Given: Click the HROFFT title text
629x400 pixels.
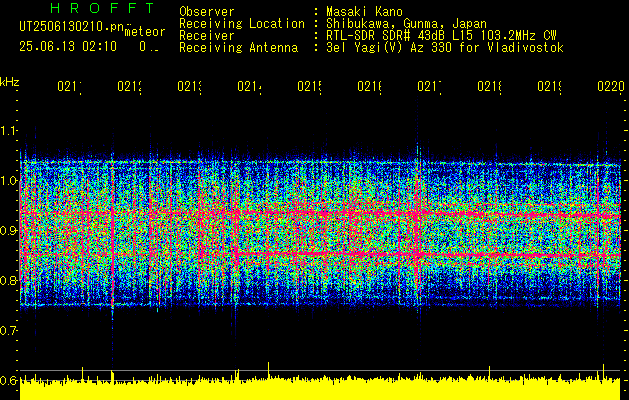Looking at the screenshot, I should [103, 8].
